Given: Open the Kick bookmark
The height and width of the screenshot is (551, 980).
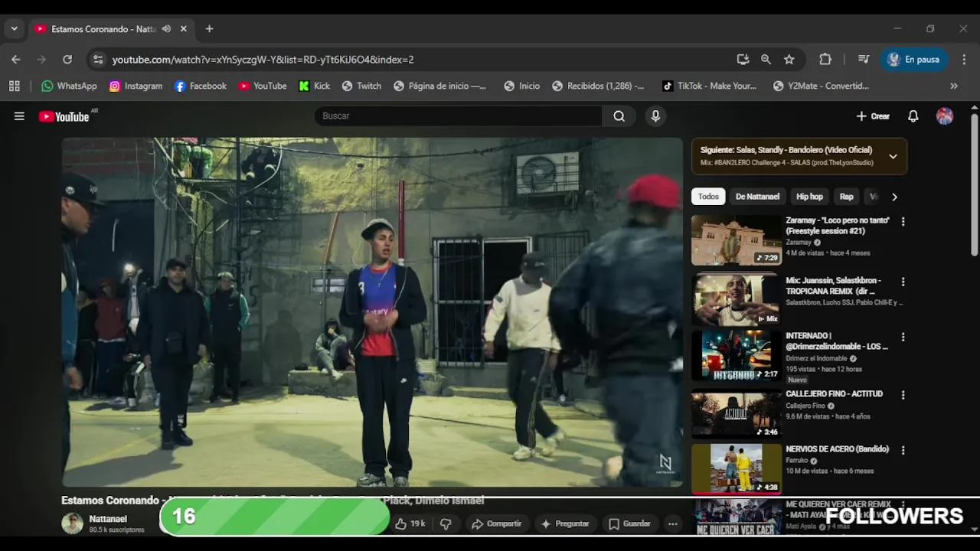Looking at the screenshot, I should pos(315,86).
